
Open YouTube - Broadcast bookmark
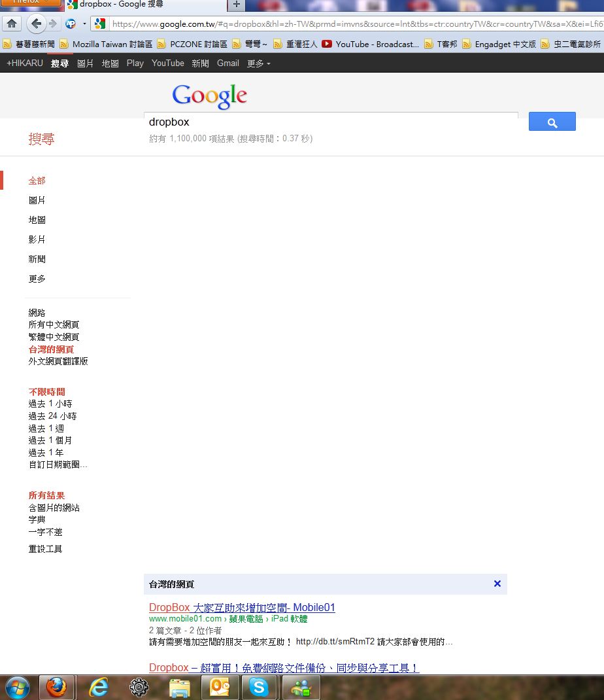[x=371, y=44]
